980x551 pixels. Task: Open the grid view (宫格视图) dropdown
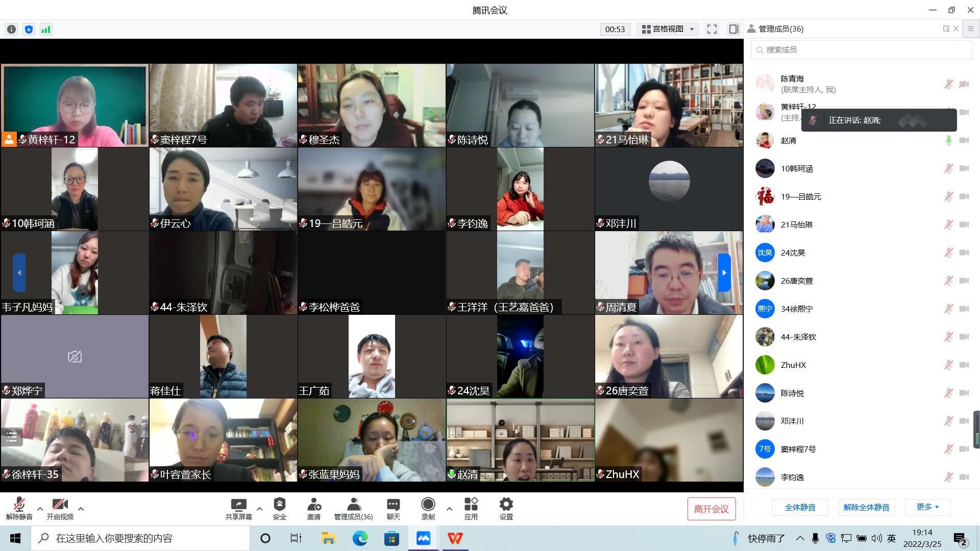point(668,29)
